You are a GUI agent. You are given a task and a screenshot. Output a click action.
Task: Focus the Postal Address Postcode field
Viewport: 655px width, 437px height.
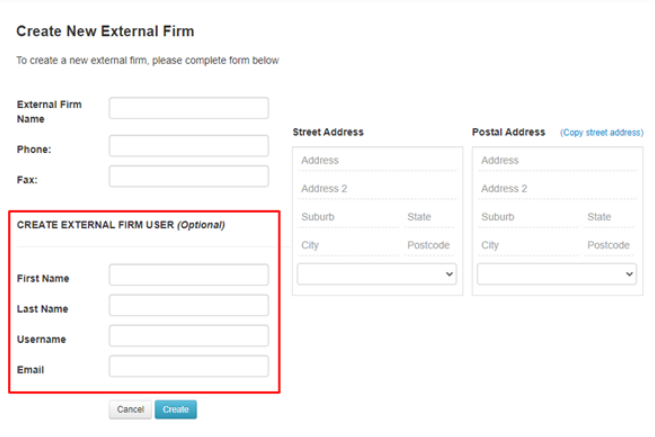pyautogui.click(x=610, y=245)
